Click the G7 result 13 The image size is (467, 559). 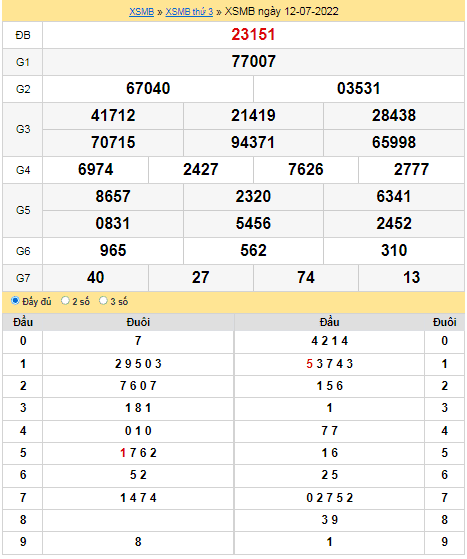[x=411, y=277]
